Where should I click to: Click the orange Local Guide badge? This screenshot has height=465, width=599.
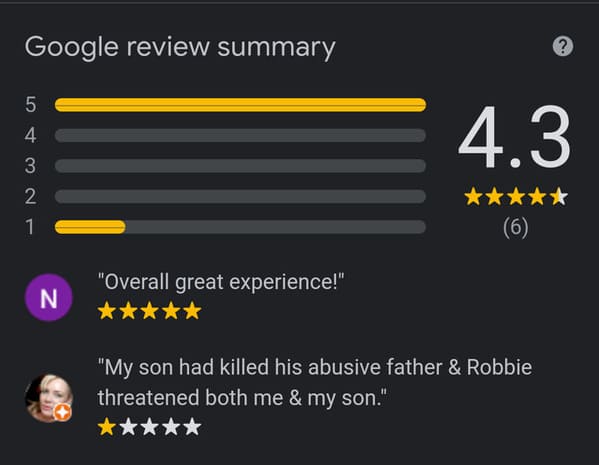click(62, 413)
